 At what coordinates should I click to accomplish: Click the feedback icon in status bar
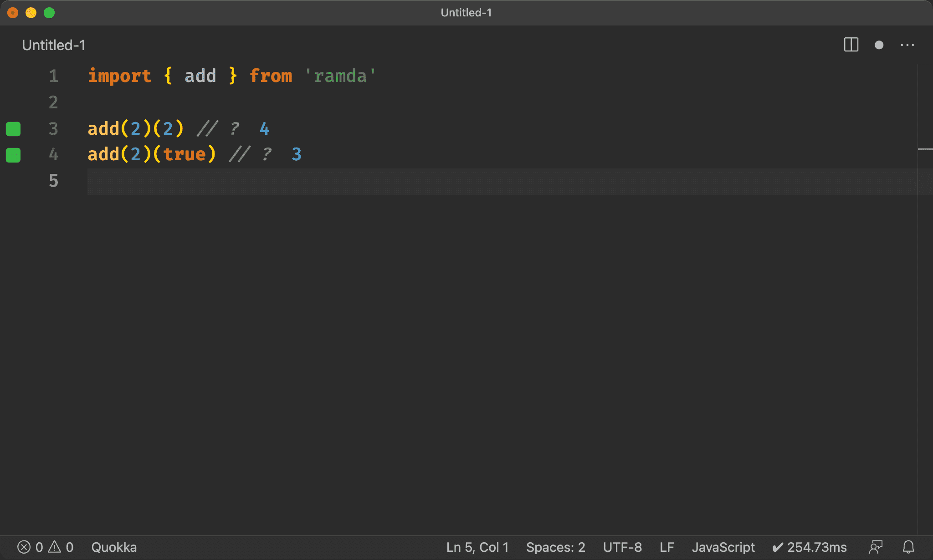pos(876,547)
